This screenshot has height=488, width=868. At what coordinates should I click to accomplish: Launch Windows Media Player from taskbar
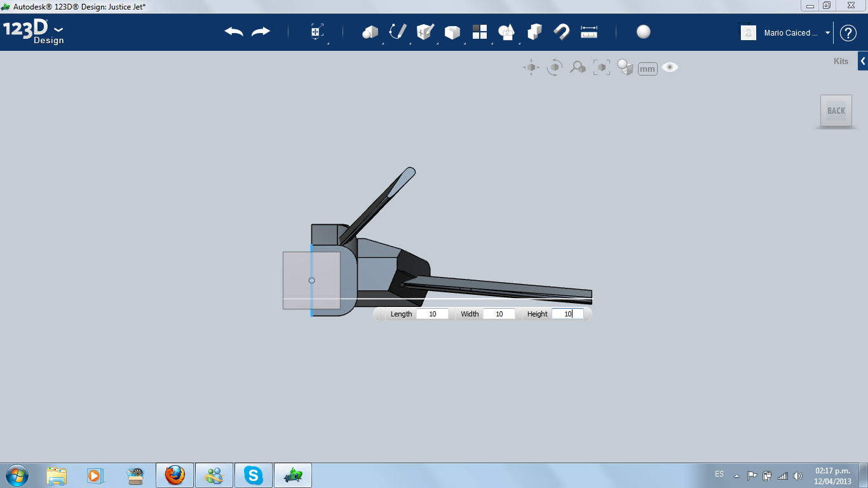(95, 475)
